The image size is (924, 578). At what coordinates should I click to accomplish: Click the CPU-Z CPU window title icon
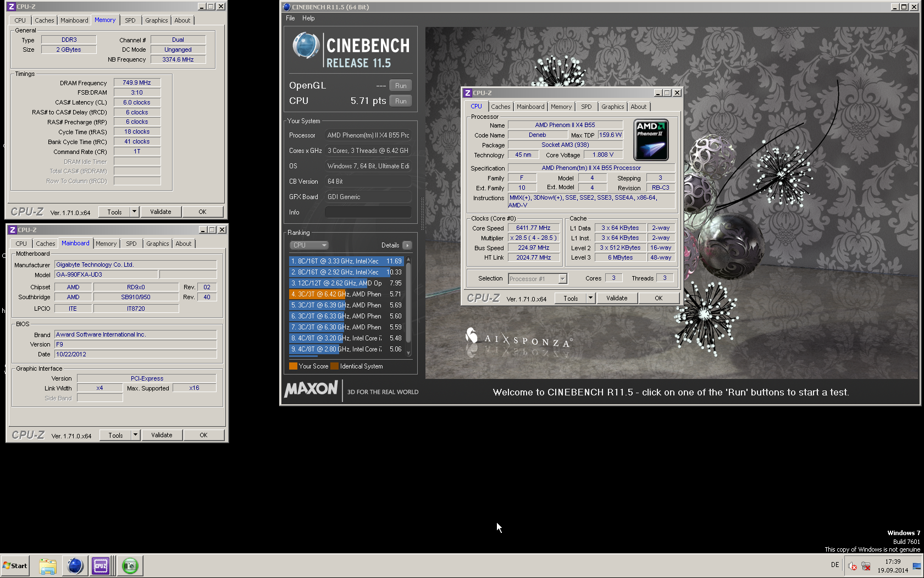pos(468,93)
